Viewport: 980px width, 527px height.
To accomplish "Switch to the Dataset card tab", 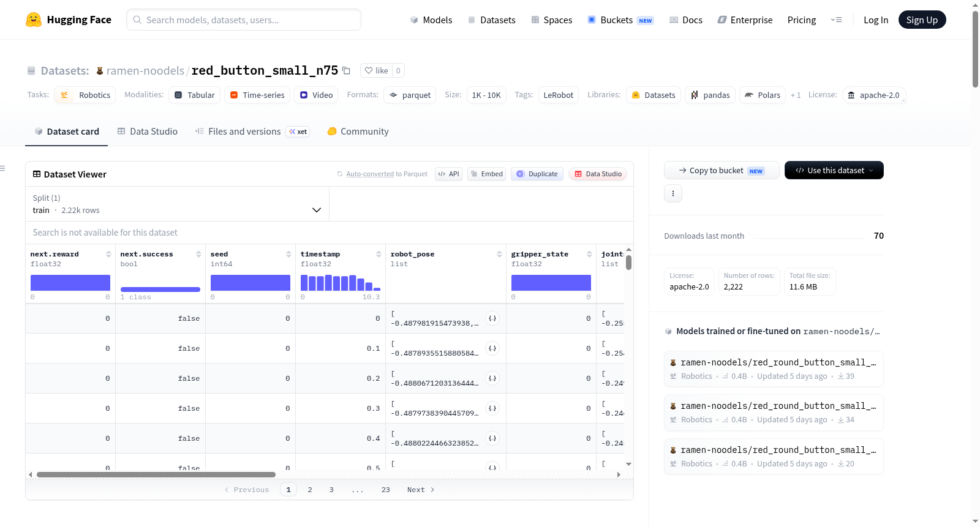I will (x=66, y=132).
